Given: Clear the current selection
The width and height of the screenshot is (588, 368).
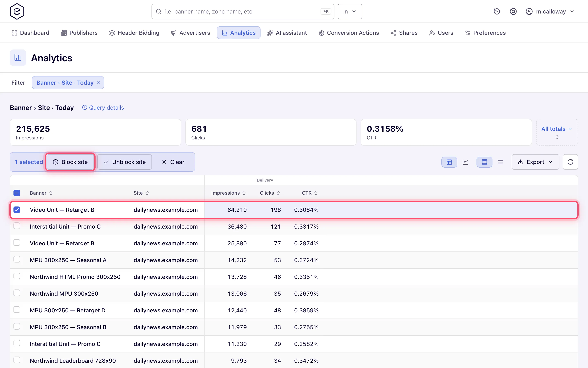Looking at the screenshot, I should tap(173, 162).
